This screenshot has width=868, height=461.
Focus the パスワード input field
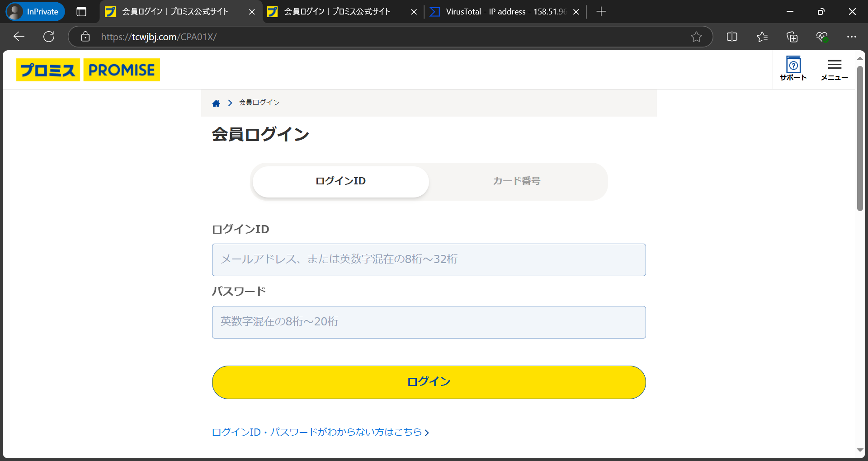click(429, 322)
